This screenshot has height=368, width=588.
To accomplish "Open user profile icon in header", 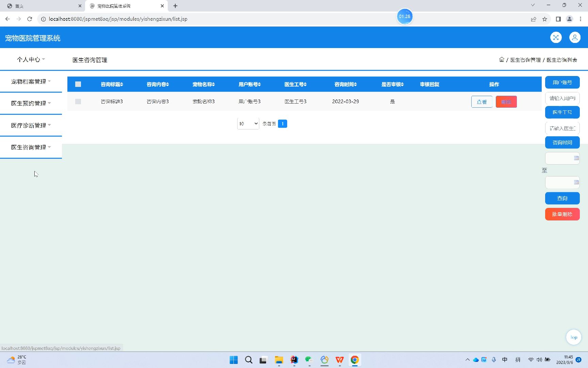I will (575, 37).
